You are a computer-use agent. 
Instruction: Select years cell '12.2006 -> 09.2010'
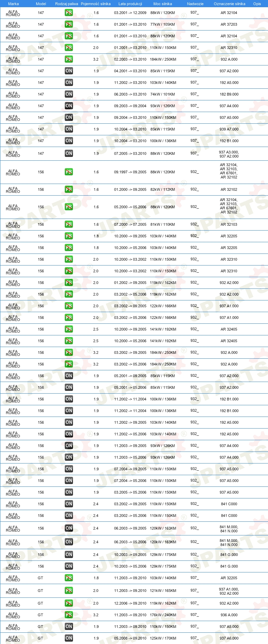(x=130, y=603)
